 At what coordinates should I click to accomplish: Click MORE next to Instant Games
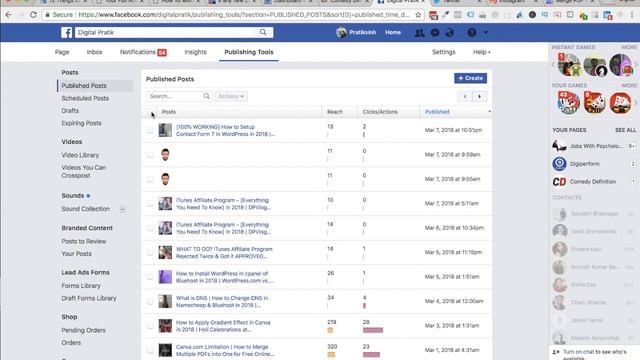pyautogui.click(x=629, y=47)
